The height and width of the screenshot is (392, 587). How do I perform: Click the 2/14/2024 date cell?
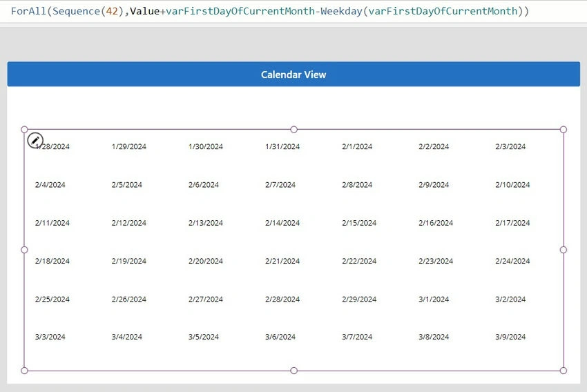(x=282, y=223)
